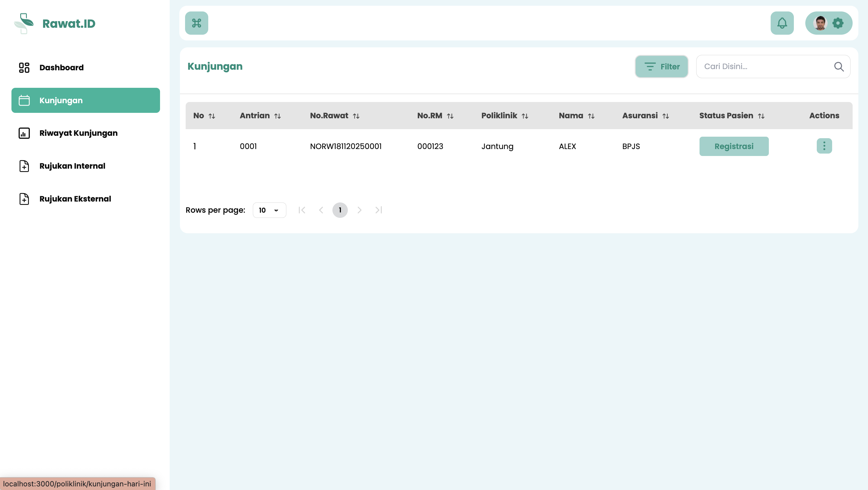Open the notifications bell

[x=782, y=23]
